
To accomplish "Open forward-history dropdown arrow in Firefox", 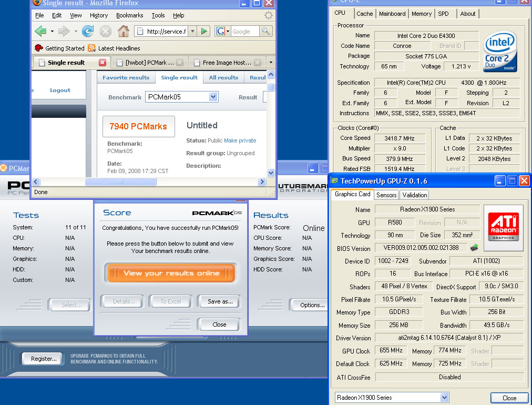I will pyautogui.click(x=76, y=31).
